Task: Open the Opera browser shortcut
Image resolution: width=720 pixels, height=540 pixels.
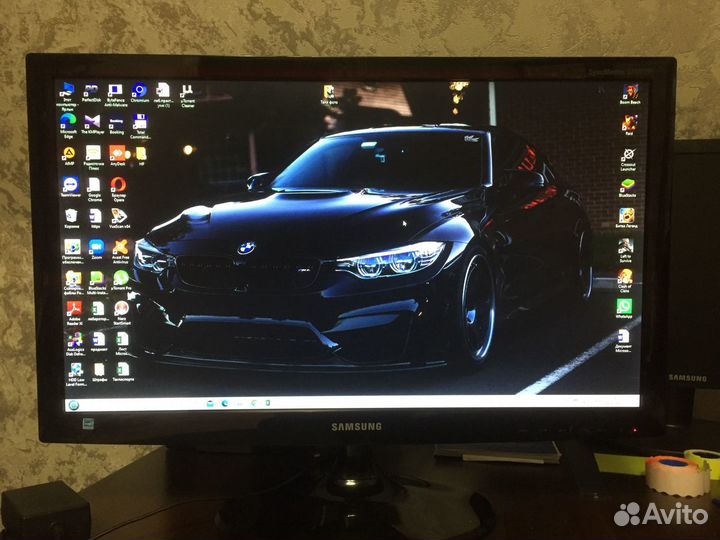Action: pyautogui.click(x=118, y=185)
